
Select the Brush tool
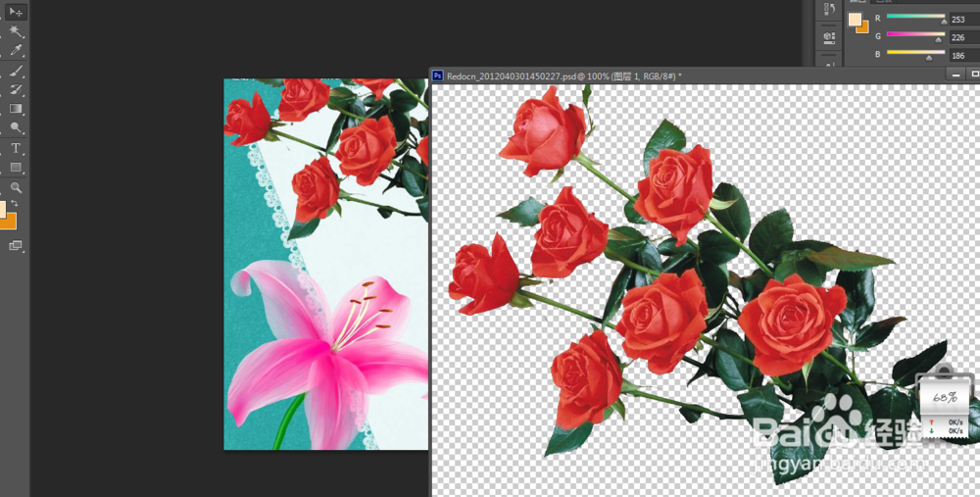[x=15, y=71]
